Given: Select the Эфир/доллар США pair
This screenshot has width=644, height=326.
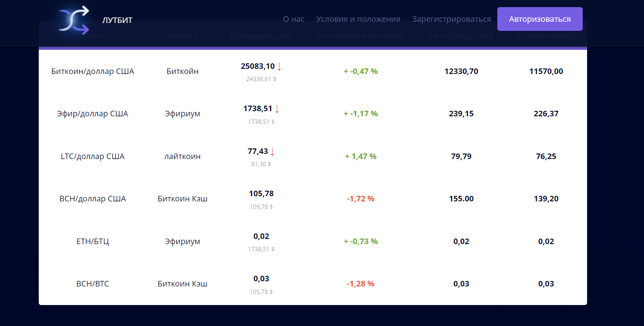Looking at the screenshot, I should pos(93,114).
